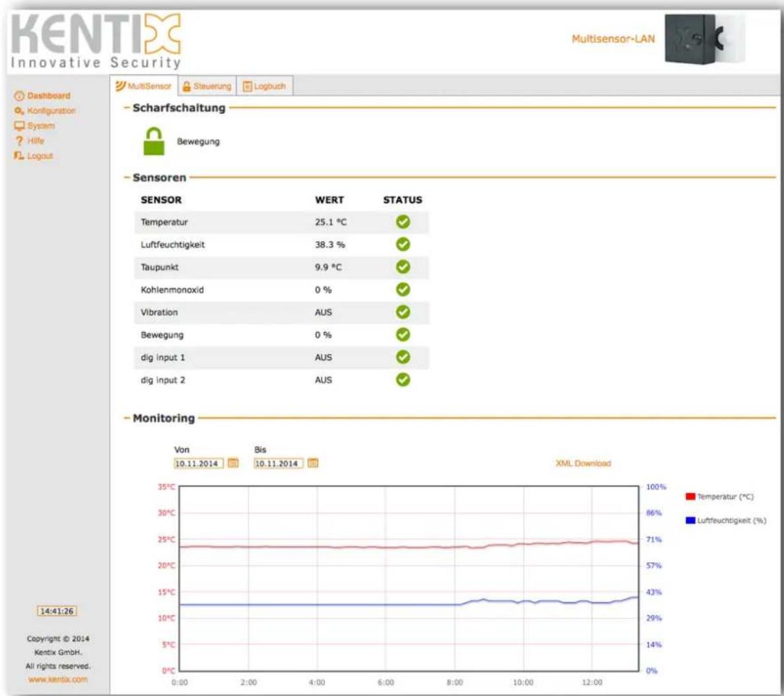Switch to the Logbuch tab
The image size is (784, 696).
click(264, 86)
